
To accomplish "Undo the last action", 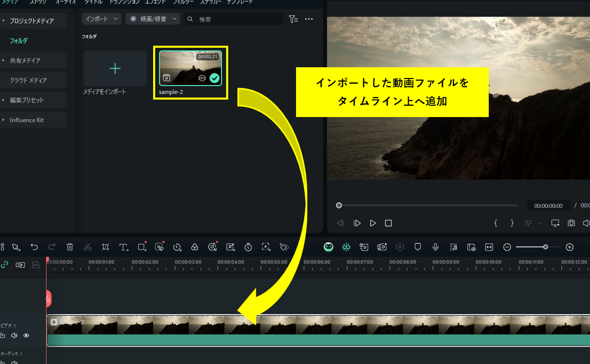I will [34, 247].
